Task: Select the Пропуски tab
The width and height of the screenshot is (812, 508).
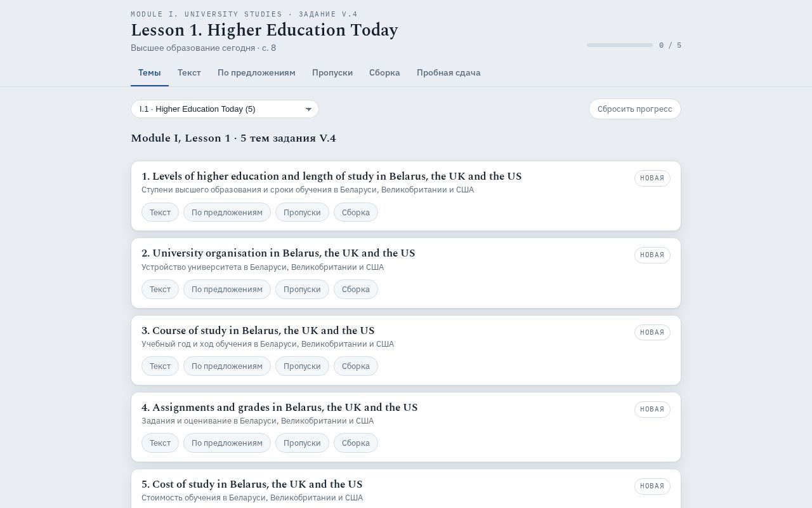Action: [x=332, y=73]
